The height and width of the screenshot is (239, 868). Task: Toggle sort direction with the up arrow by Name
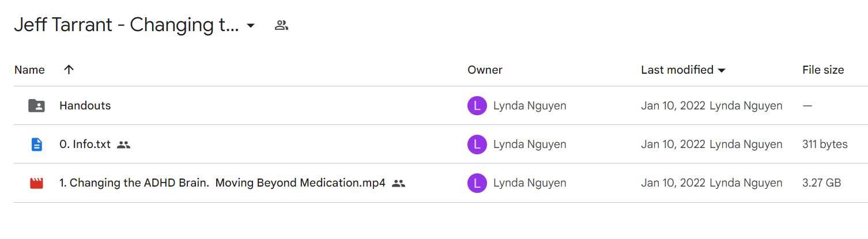(69, 70)
